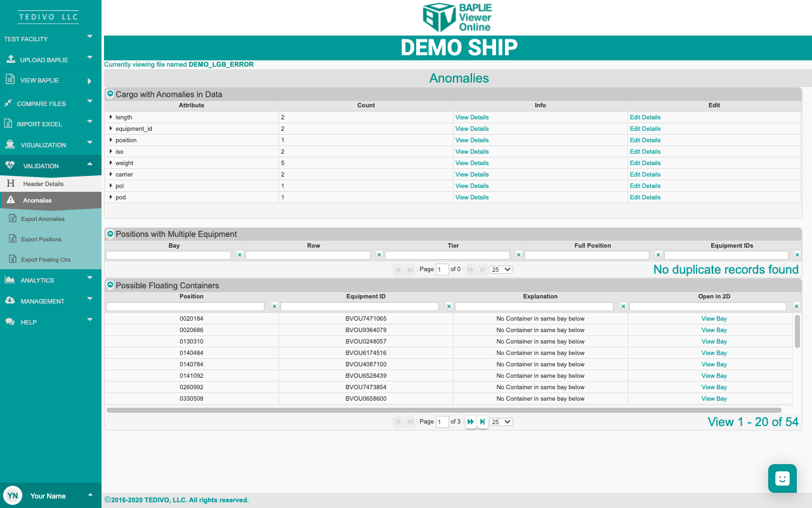Image resolution: width=812 pixels, height=508 pixels.
Task: Expand the weight attribute row
Action: [x=110, y=163]
